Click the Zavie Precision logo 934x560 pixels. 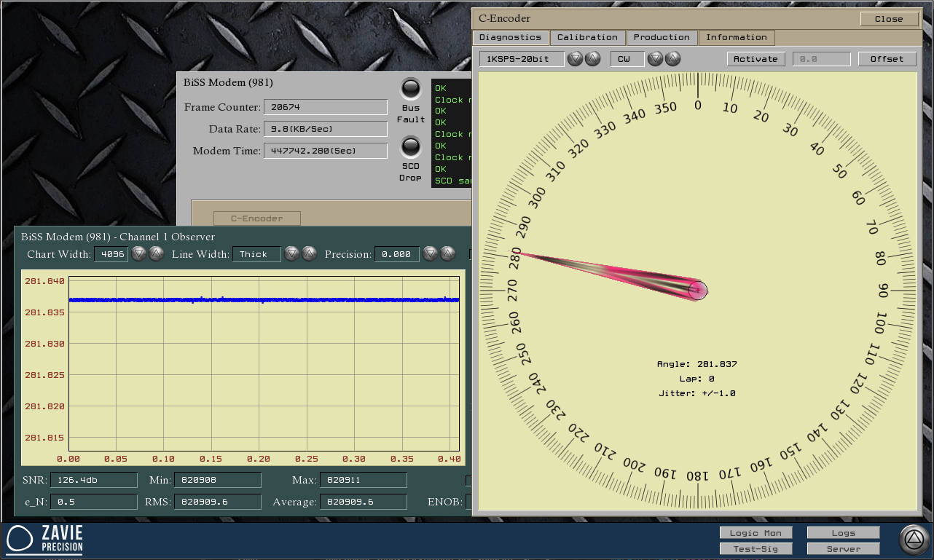point(45,540)
